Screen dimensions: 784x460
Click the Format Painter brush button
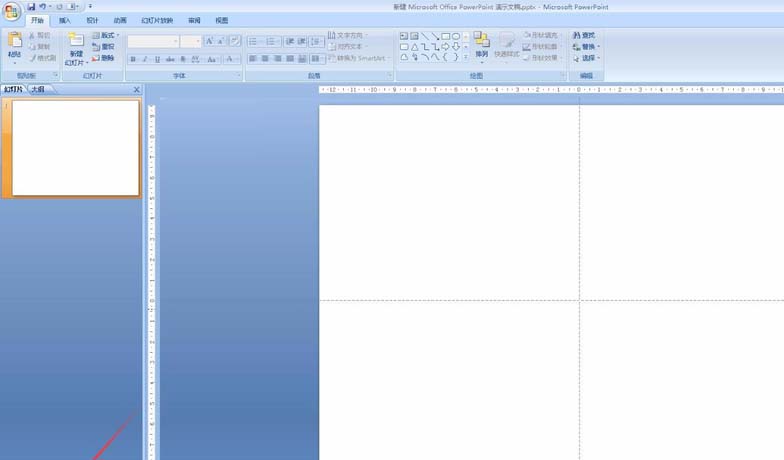(x=42, y=58)
